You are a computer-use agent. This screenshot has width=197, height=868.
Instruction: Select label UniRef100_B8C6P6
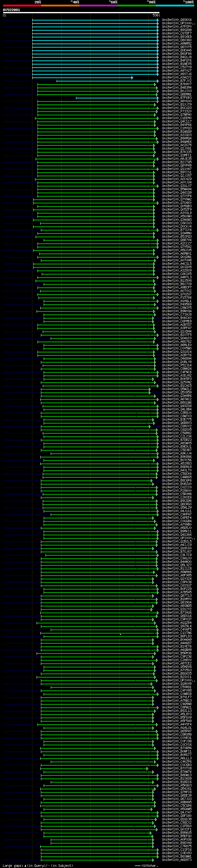point(177,481)
